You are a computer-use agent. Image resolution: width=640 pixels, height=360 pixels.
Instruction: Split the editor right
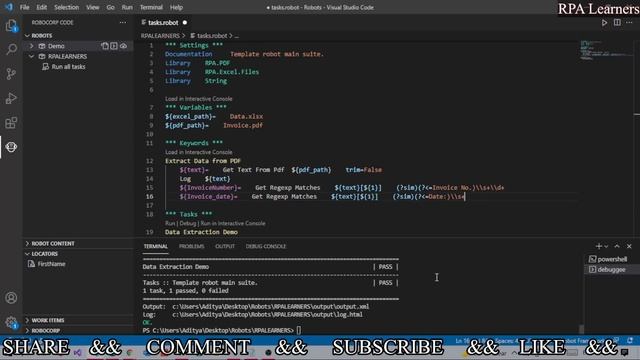point(617,23)
